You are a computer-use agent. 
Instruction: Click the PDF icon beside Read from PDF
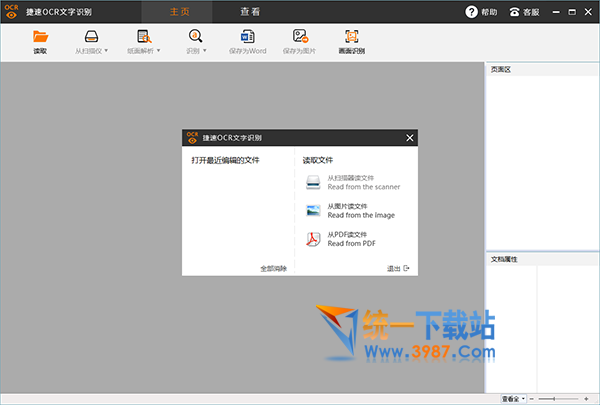(x=313, y=239)
